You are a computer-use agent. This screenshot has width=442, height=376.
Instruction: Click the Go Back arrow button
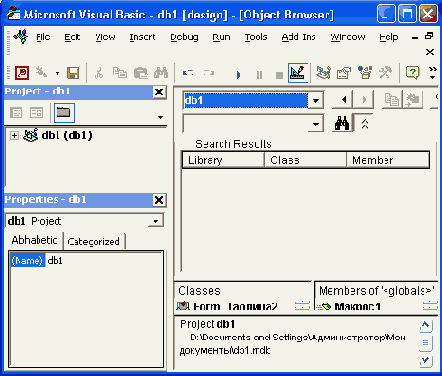tap(343, 99)
